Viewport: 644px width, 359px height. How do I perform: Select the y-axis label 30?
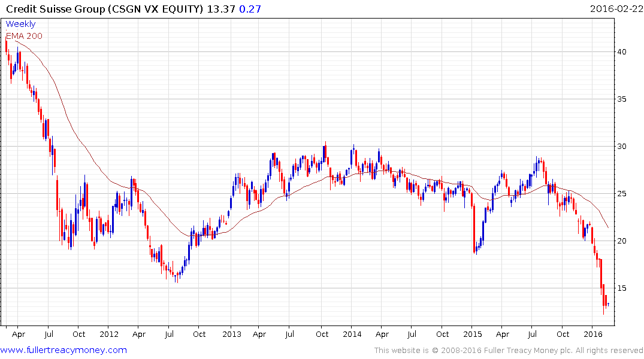[x=621, y=147]
